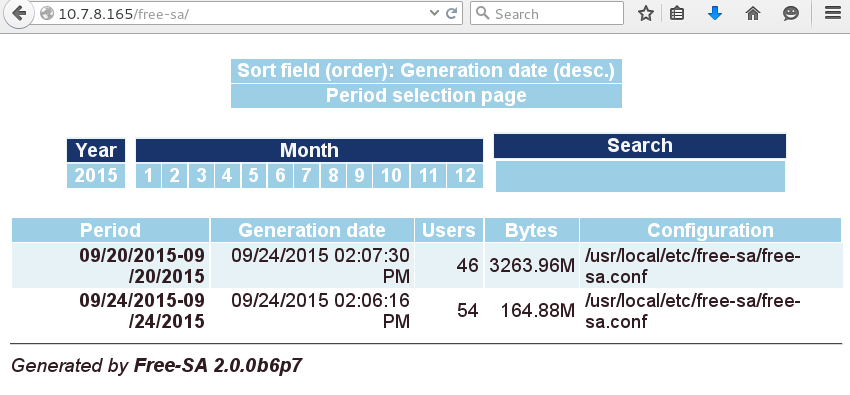Open the bookmarks list icon
This screenshot has width=850, height=395.
[677, 14]
